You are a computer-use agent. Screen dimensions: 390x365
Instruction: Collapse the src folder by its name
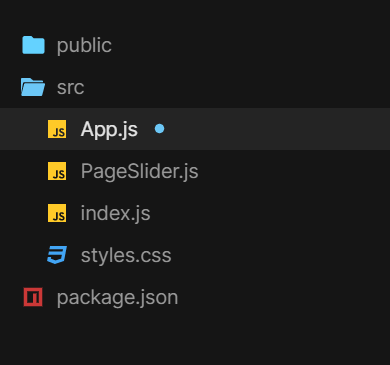coord(70,88)
